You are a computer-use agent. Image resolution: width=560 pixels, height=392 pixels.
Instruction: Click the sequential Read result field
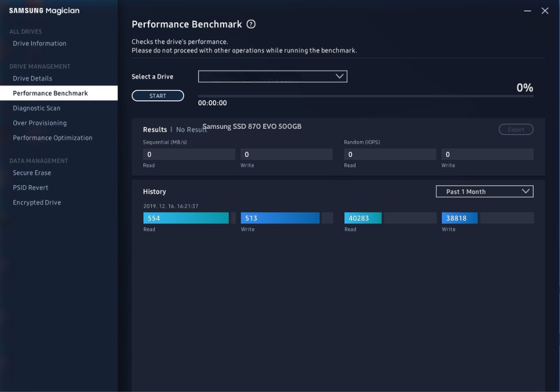point(189,154)
